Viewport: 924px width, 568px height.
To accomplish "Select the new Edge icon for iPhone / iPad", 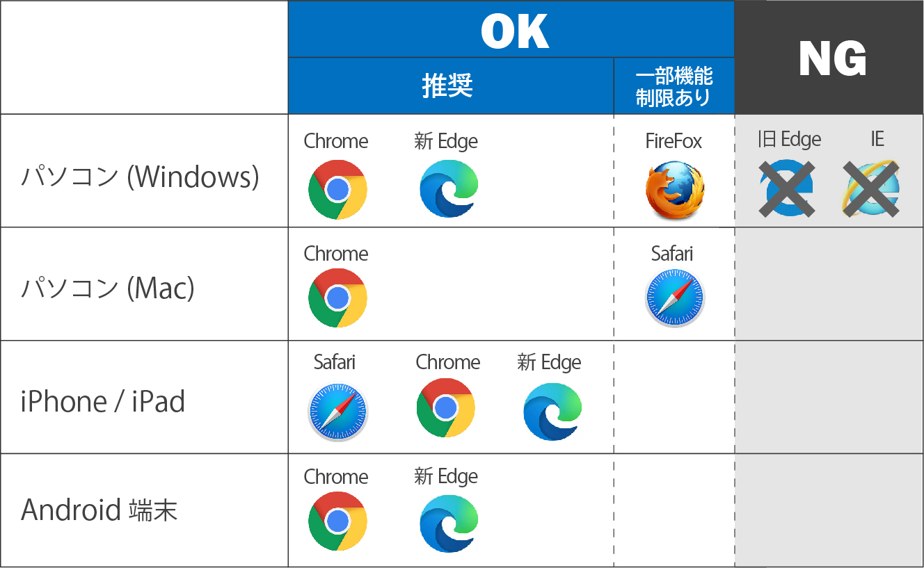I will (552, 412).
